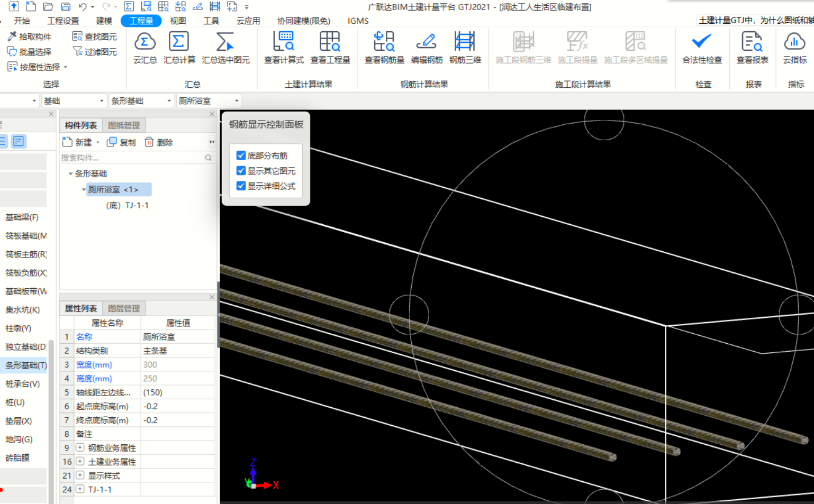814x504 pixels.
Task: Uncheck 显示其它图元 checkbox
Action: click(241, 171)
